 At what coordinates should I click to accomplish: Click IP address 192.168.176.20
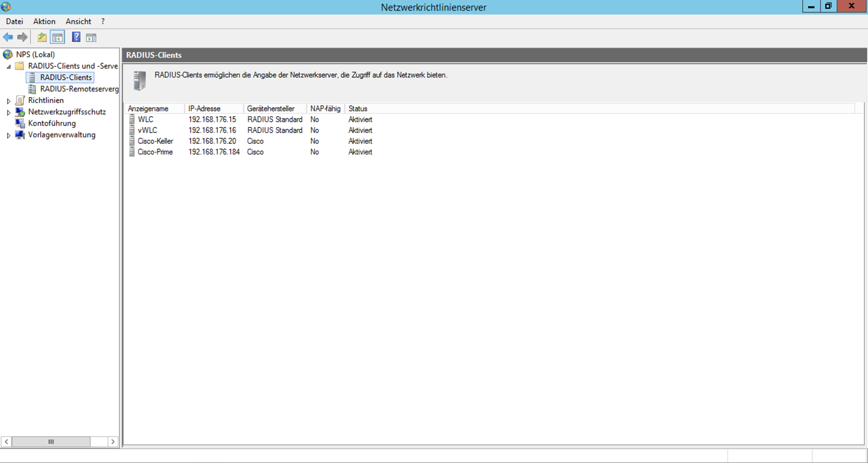[212, 141]
